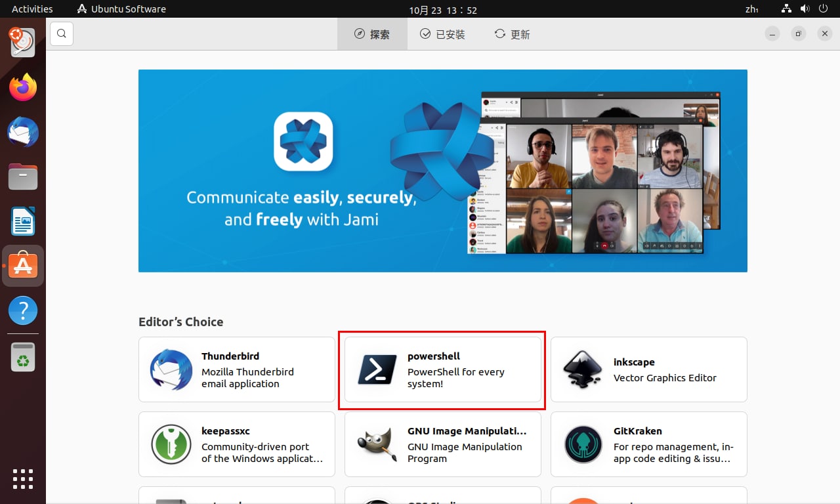Launch Firefox from the dock
Image resolution: width=840 pixels, height=504 pixels.
[x=23, y=87]
